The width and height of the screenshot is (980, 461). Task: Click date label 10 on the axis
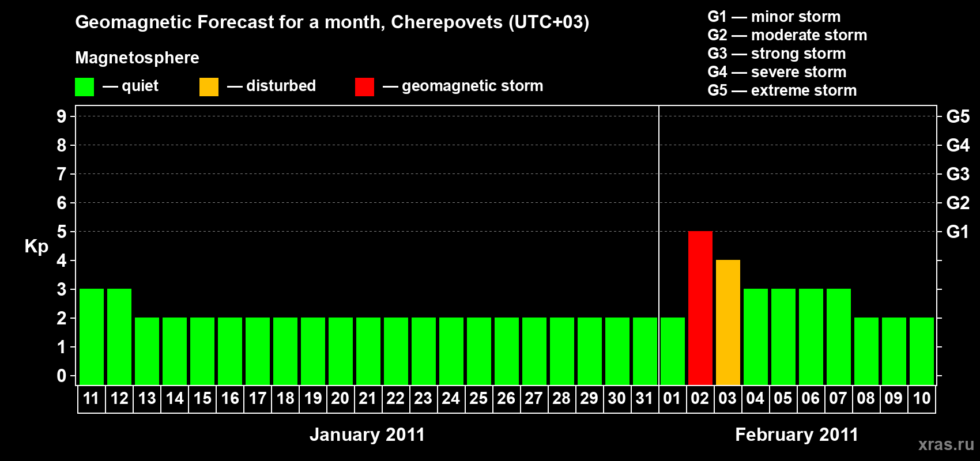[x=921, y=398]
